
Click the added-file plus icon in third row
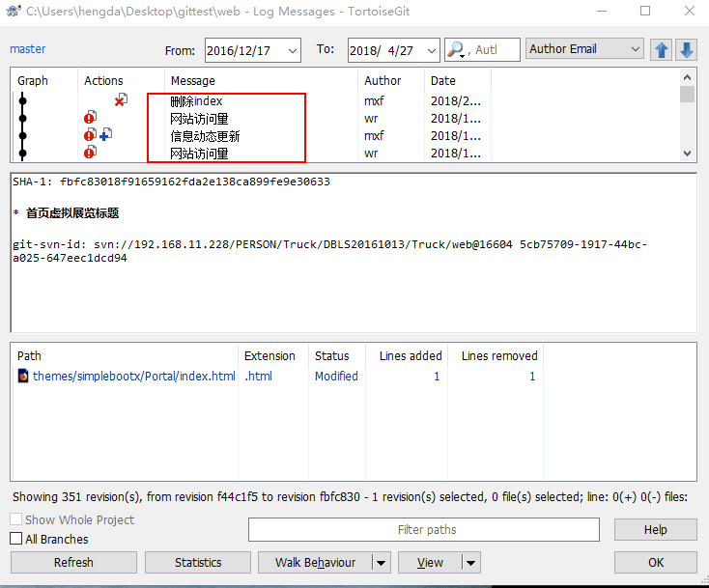pyautogui.click(x=105, y=135)
